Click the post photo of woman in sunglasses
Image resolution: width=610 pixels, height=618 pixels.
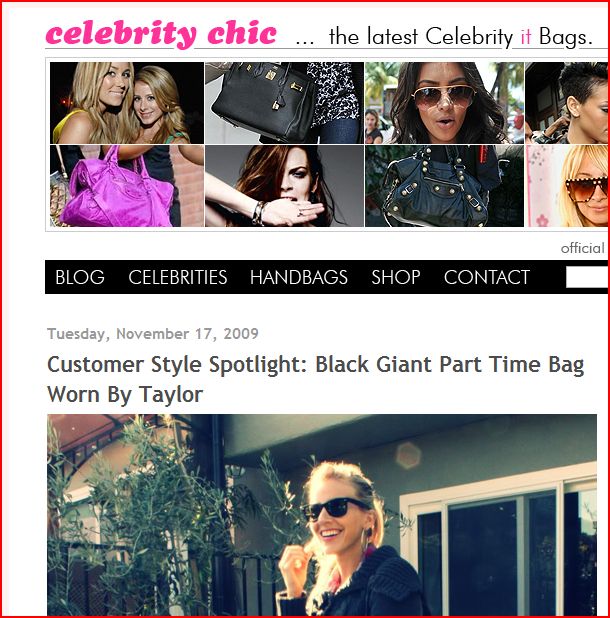click(x=322, y=515)
